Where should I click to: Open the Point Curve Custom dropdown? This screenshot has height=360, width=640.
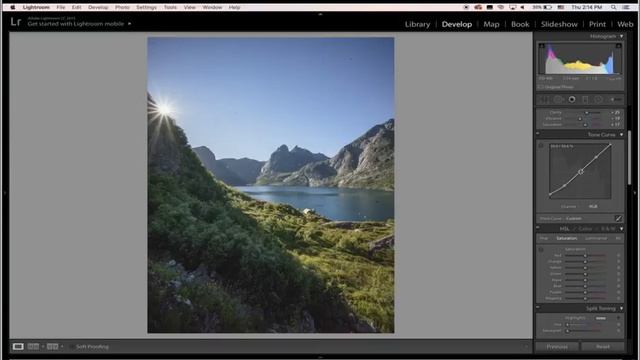573,218
